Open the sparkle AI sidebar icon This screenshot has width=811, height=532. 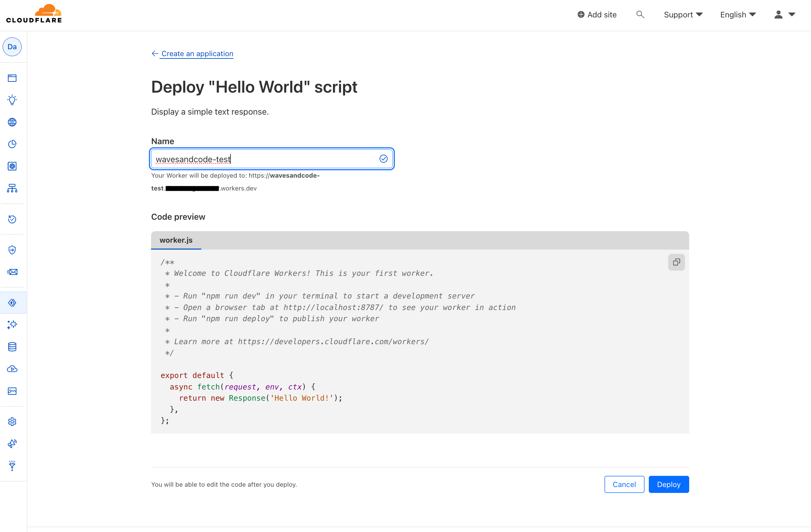point(12,324)
